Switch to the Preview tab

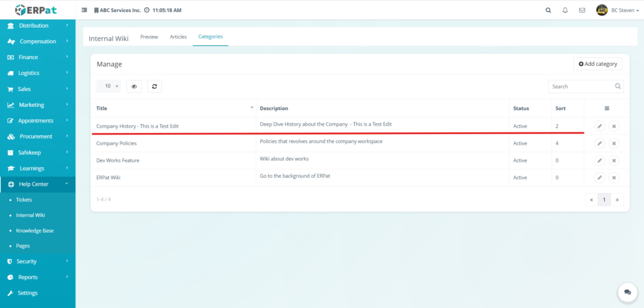point(149,37)
